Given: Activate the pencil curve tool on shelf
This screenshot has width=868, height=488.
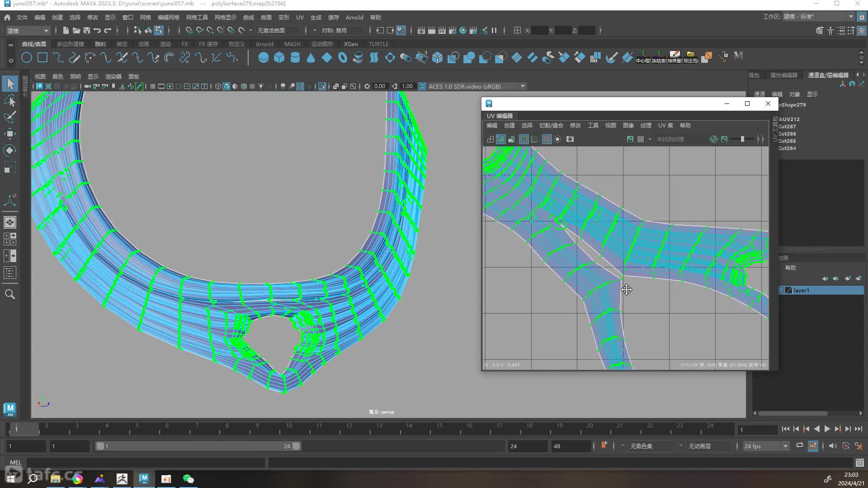Looking at the screenshot, I should pyautogui.click(x=75, y=57).
